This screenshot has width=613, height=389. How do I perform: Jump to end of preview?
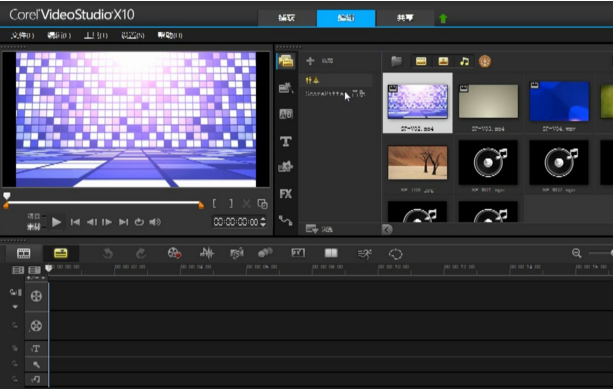coord(124,222)
